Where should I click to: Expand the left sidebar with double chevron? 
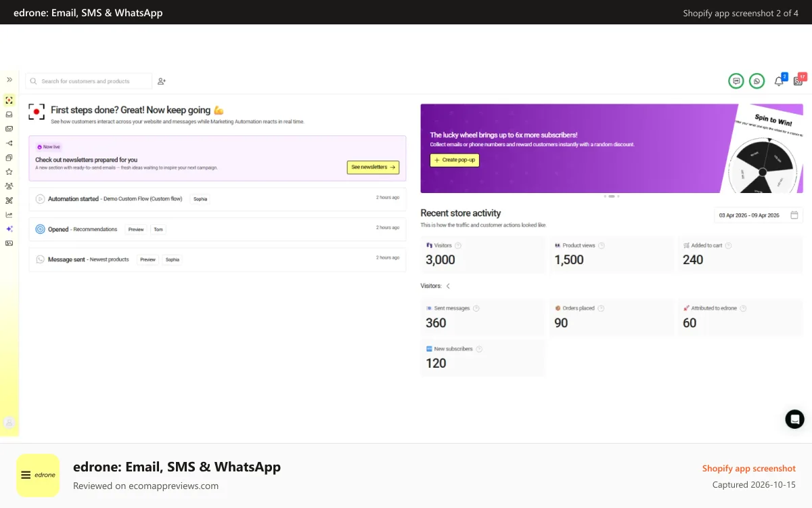(9, 80)
